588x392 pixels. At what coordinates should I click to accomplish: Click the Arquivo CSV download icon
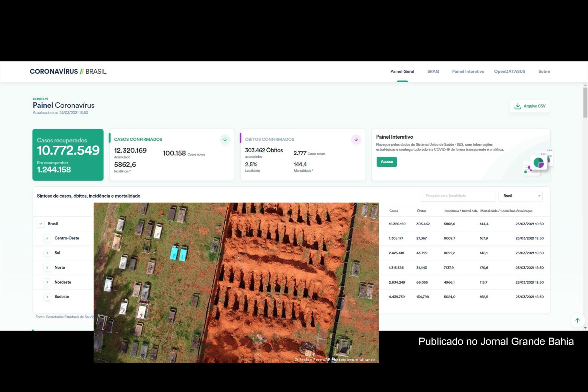click(x=517, y=106)
